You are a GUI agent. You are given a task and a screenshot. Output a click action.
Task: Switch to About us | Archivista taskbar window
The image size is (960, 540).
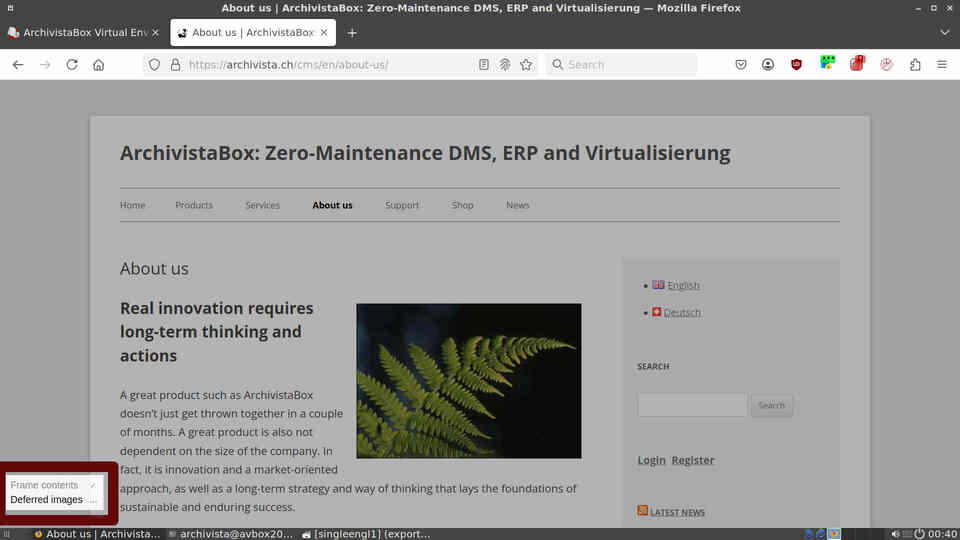(97, 534)
